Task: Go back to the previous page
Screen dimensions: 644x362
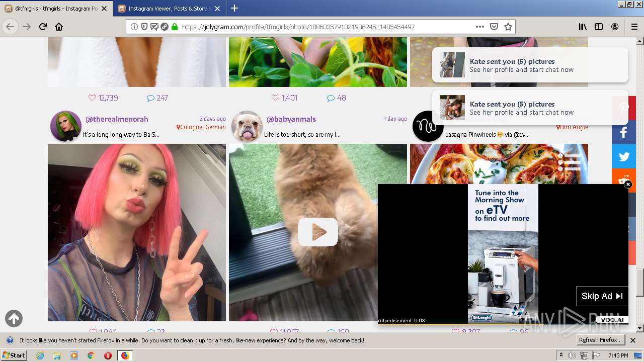Action: point(10,27)
